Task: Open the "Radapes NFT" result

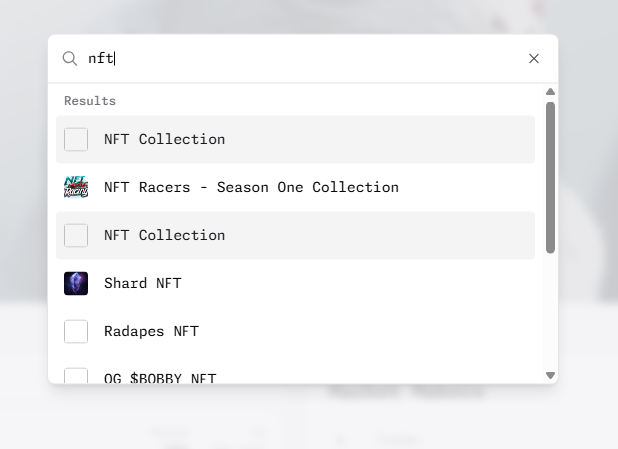Action: [x=295, y=332]
